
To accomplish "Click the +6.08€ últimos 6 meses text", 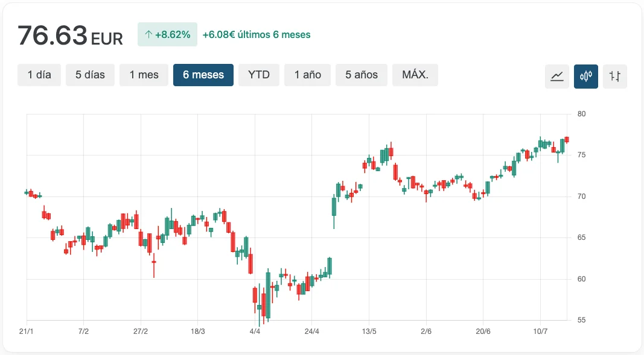I will click(x=257, y=35).
